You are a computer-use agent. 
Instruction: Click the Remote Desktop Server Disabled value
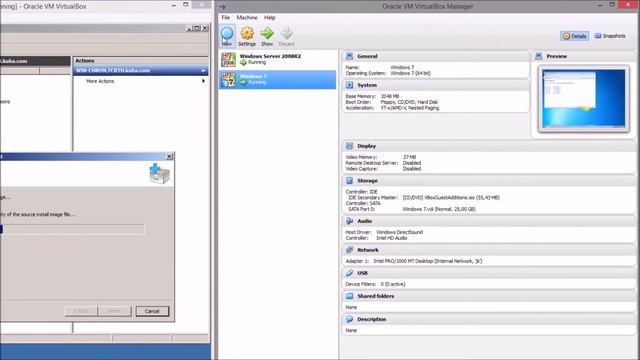click(x=412, y=163)
